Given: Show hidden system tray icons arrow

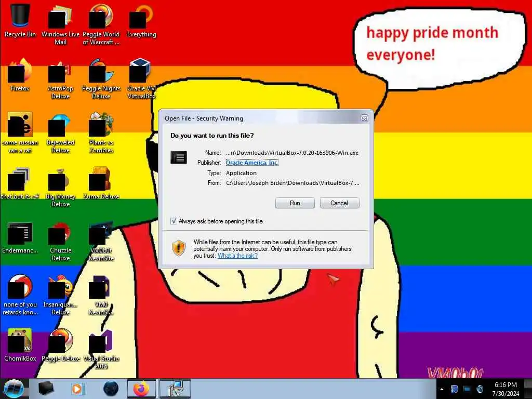Looking at the screenshot, I should click(442, 389).
